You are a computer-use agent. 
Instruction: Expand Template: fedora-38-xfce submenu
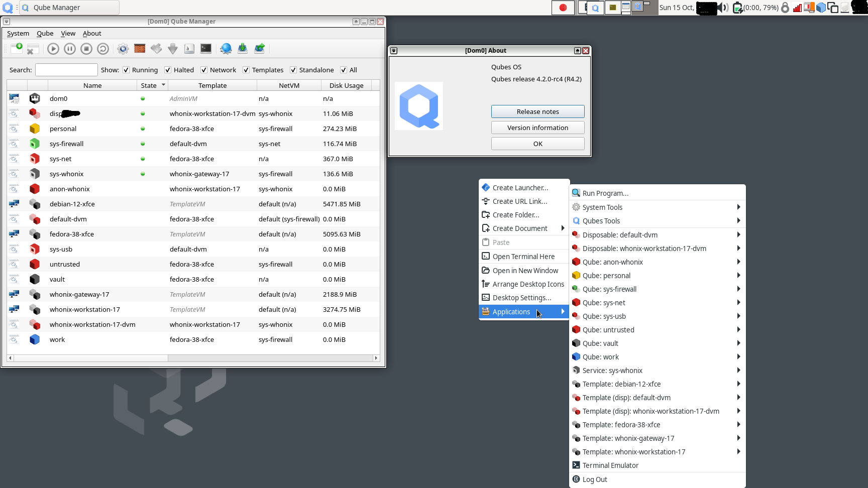pos(657,425)
